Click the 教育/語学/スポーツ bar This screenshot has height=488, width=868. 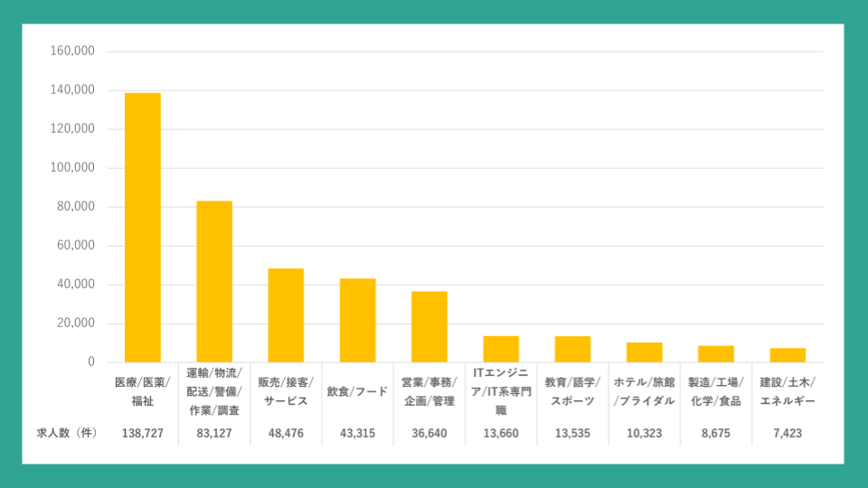572,349
